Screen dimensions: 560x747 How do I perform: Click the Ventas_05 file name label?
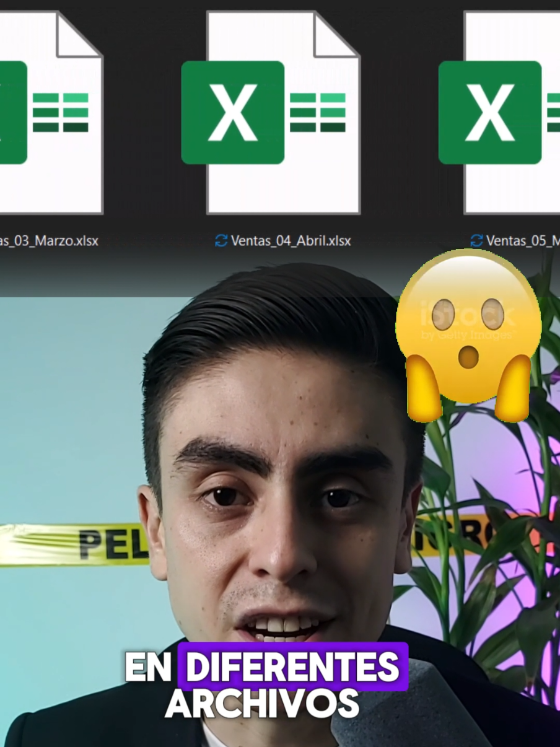(523, 240)
